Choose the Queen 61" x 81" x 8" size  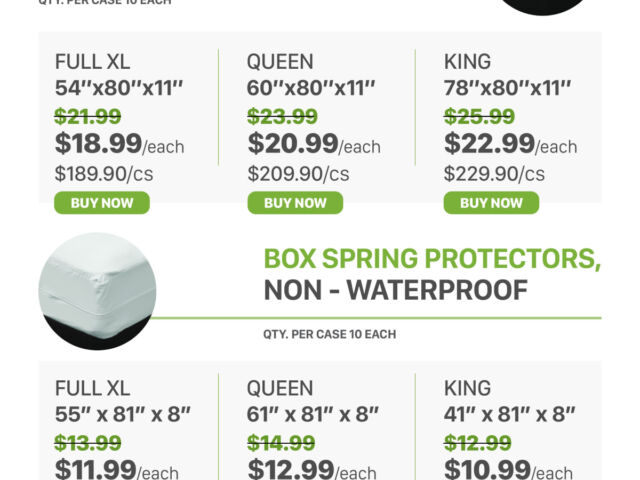coord(317,413)
